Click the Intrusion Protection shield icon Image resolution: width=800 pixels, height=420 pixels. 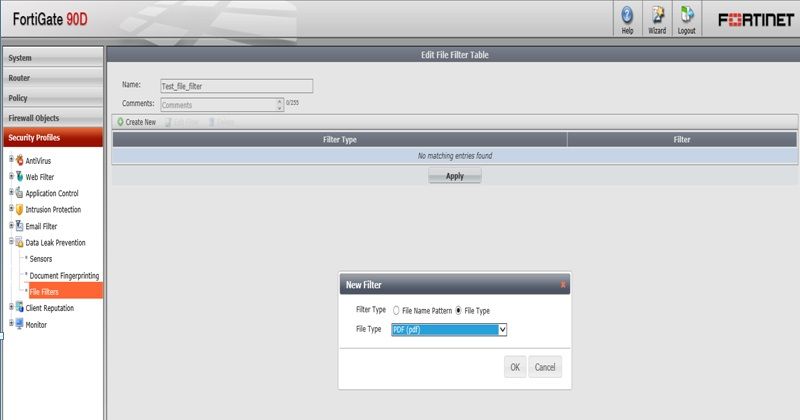pyautogui.click(x=19, y=209)
